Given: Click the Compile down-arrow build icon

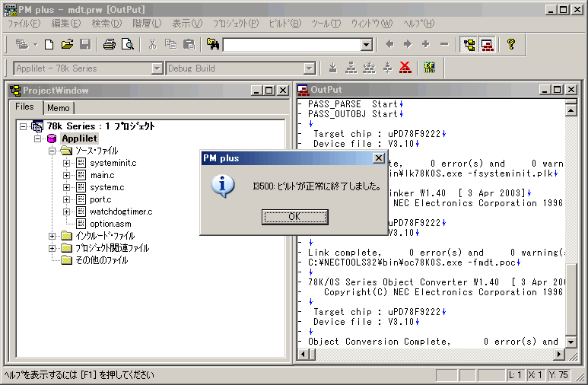Looking at the screenshot, I should (x=332, y=68).
